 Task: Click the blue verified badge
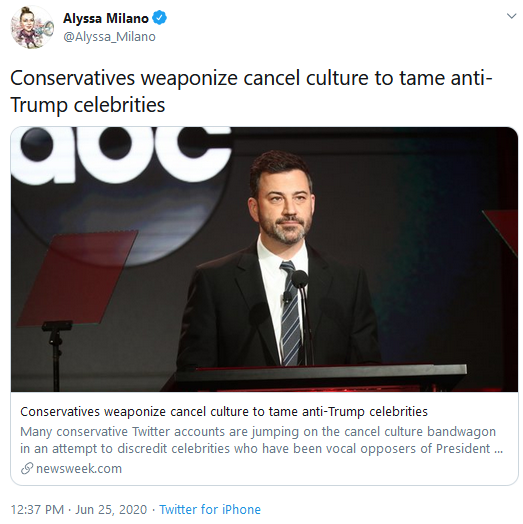159,18
